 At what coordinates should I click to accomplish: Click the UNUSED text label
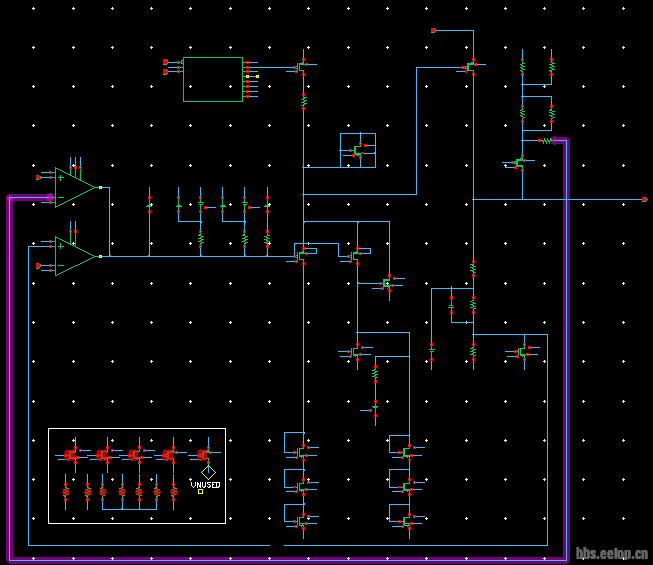(x=205, y=484)
